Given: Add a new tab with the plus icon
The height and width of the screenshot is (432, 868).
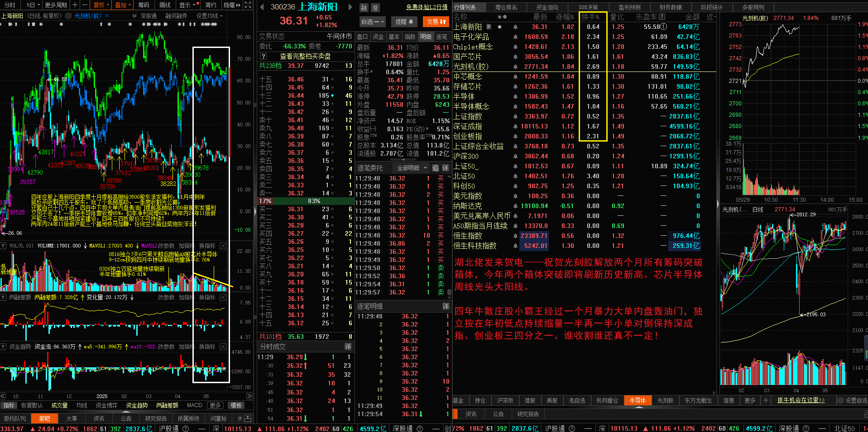Looking at the screenshot, I should tap(766, 400).
